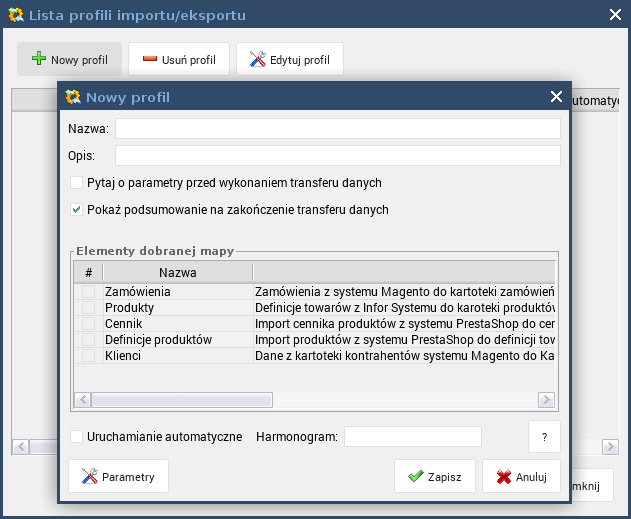
Task: Click the red minus Usuń profil icon
Action: click(150, 59)
